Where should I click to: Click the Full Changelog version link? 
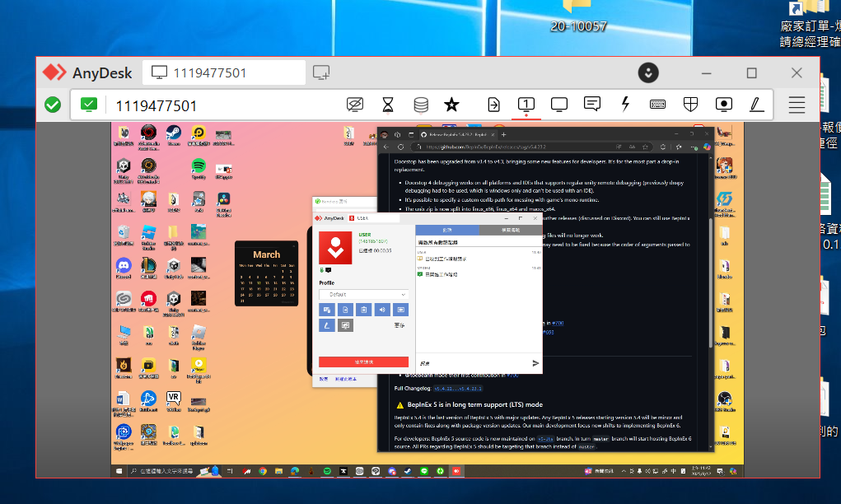point(457,388)
